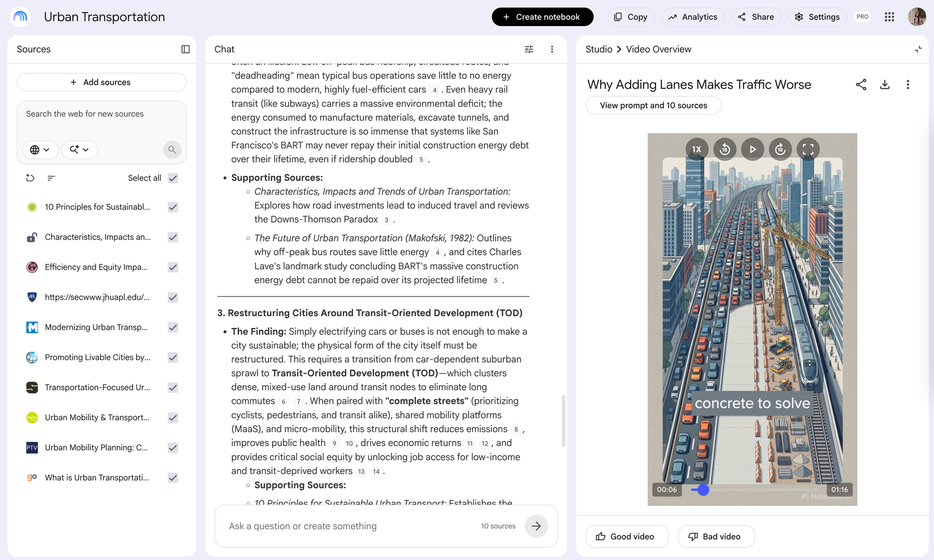Viewport: 934px width, 560px height.
Task: Share the video overview
Action: (x=861, y=85)
